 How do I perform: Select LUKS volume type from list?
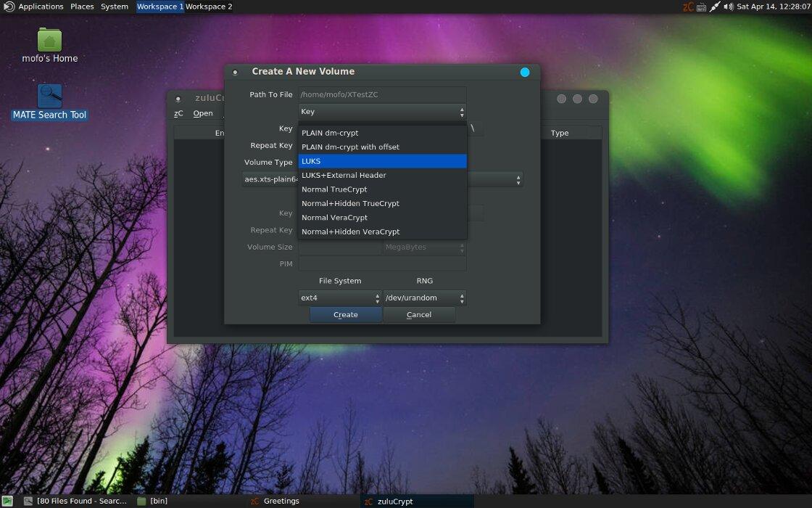coord(382,161)
